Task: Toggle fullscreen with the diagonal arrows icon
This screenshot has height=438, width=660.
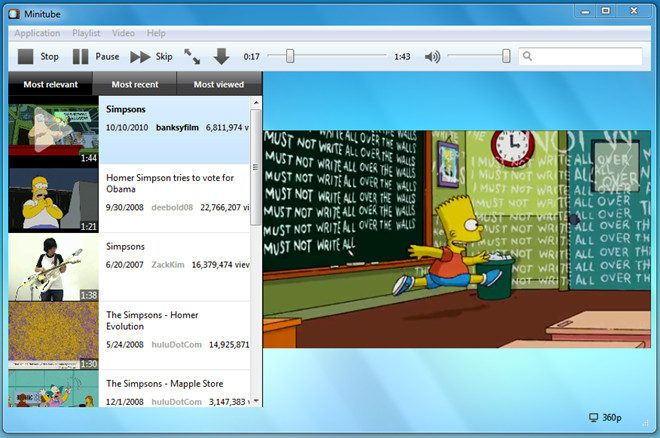Action: point(192,56)
